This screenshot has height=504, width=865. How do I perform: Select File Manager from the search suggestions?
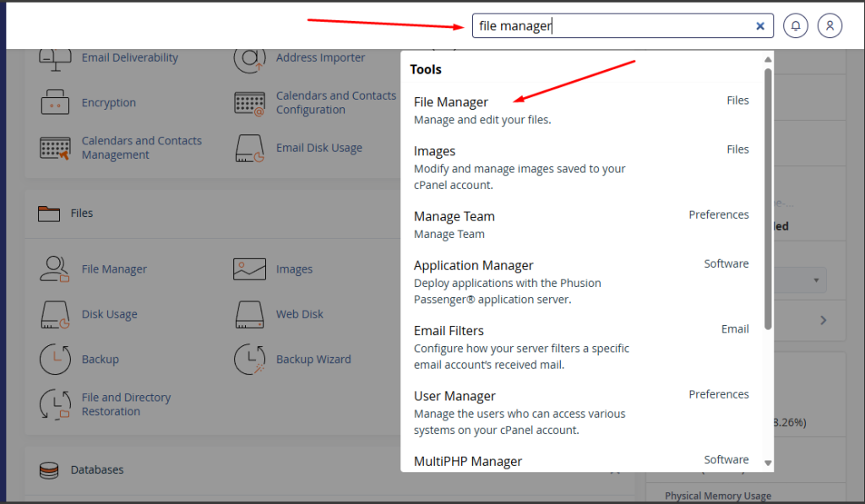(x=452, y=101)
